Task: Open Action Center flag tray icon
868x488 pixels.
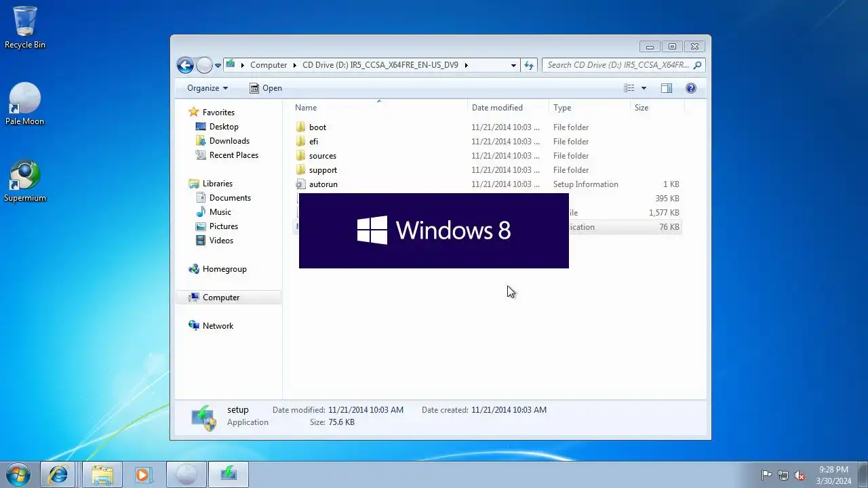Action: [x=766, y=475]
